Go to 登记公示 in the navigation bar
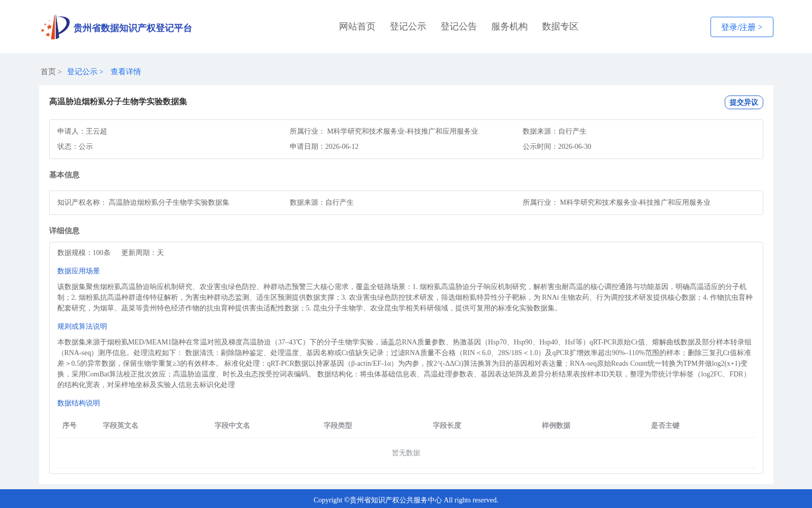Screen dimensions: 812x508 (x=408, y=26)
